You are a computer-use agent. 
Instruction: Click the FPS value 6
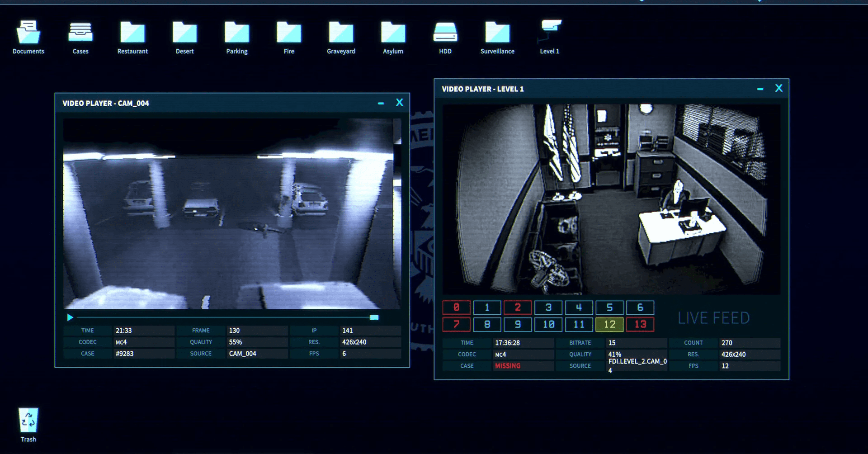[344, 354]
